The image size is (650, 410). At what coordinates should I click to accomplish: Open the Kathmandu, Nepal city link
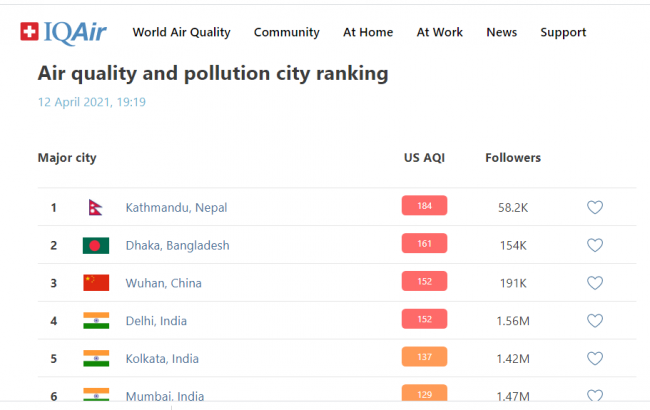[x=176, y=208]
